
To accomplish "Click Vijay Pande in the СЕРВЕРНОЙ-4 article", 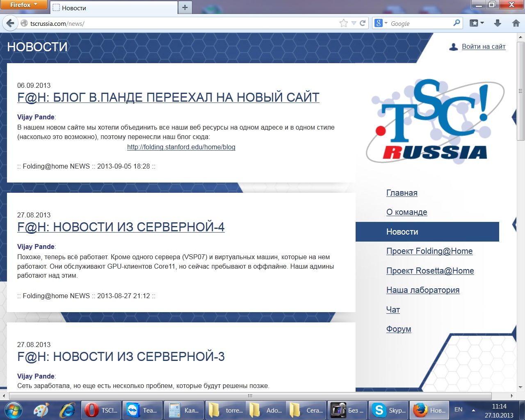I will pyautogui.click(x=36, y=247).
